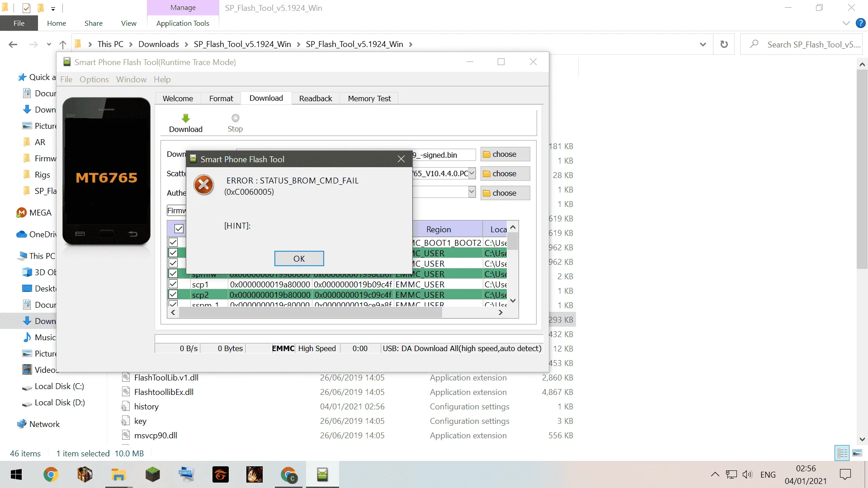Open File Explorer help icon

point(861,23)
